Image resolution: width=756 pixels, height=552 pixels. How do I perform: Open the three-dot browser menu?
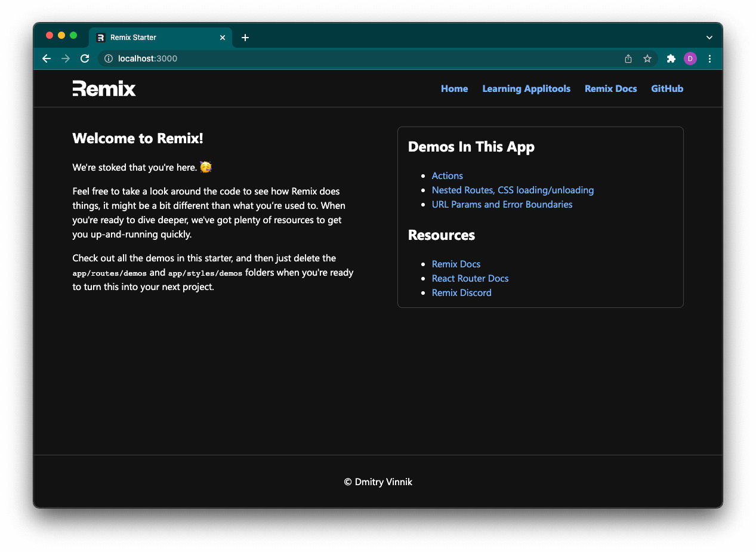click(709, 58)
